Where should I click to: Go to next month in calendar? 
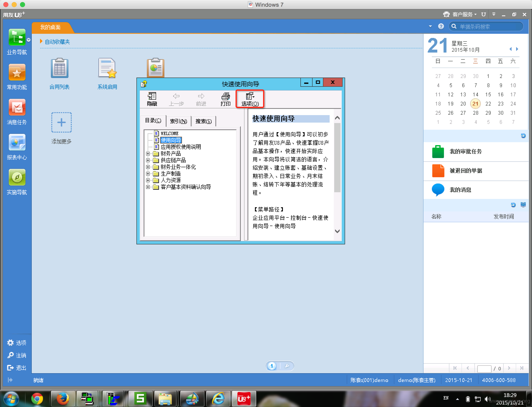[x=517, y=49]
